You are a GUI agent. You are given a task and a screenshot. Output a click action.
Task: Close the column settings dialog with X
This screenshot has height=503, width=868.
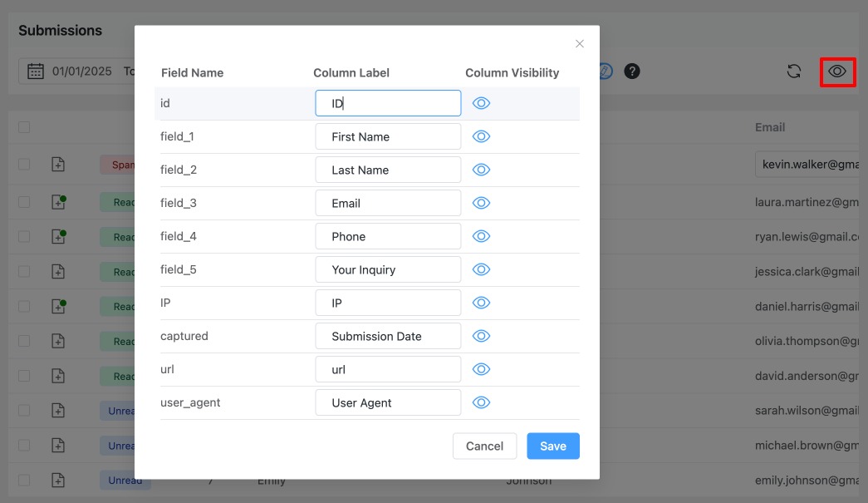[x=580, y=44]
